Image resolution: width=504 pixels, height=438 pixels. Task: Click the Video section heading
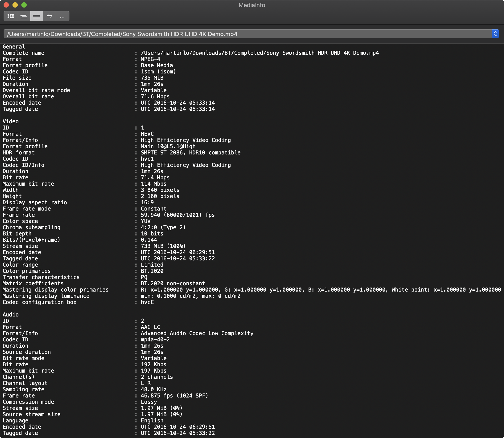[10, 122]
